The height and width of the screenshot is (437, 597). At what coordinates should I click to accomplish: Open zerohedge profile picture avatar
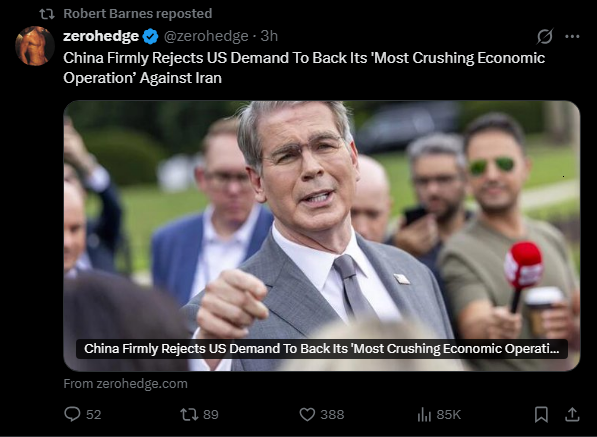[x=35, y=46]
